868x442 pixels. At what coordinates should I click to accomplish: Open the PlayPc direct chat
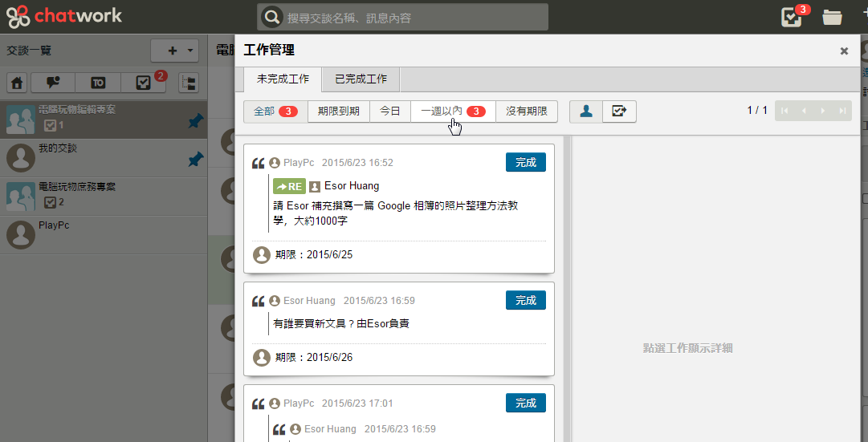tap(104, 235)
